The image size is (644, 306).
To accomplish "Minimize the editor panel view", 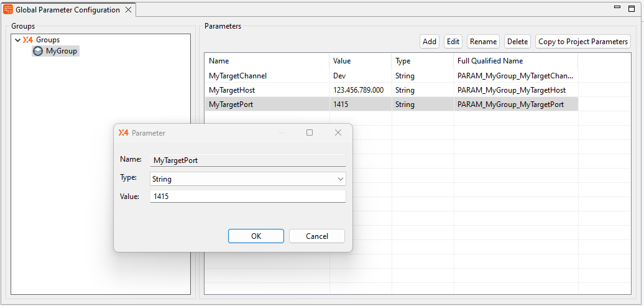I will [x=617, y=9].
